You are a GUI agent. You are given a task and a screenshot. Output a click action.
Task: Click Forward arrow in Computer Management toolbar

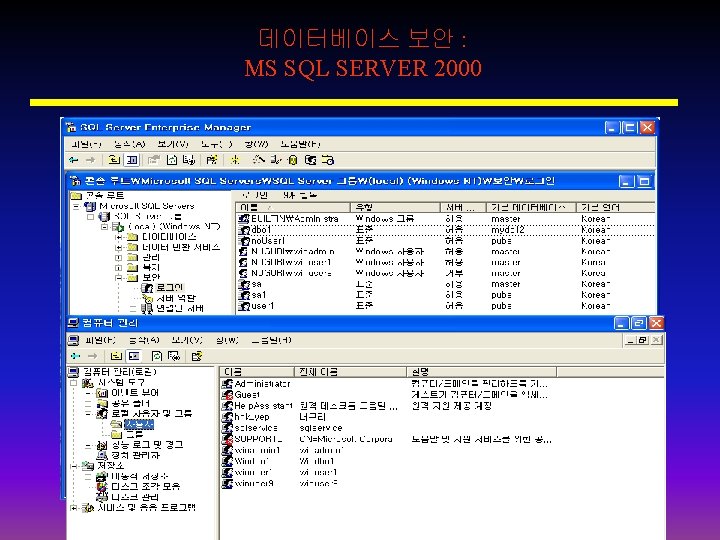tap(92, 356)
